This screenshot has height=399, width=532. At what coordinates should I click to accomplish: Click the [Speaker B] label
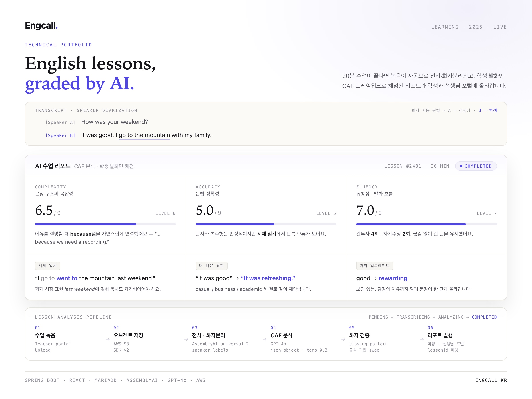click(x=60, y=135)
